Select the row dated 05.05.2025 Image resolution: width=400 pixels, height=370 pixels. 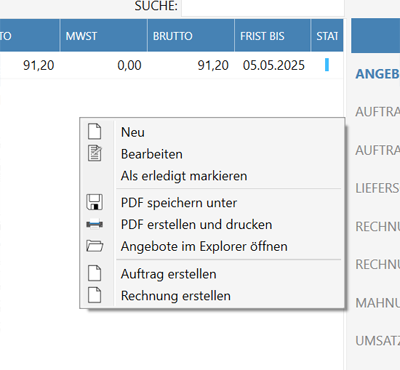click(x=171, y=65)
